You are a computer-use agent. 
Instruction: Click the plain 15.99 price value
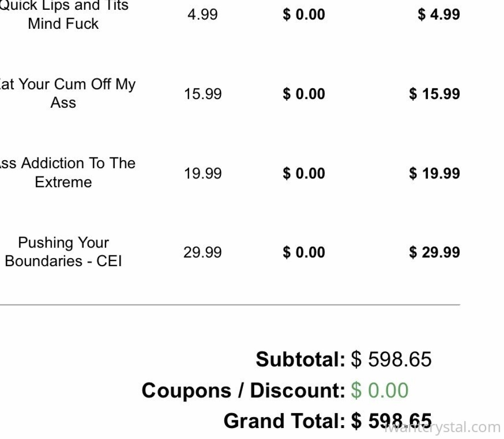(x=203, y=94)
